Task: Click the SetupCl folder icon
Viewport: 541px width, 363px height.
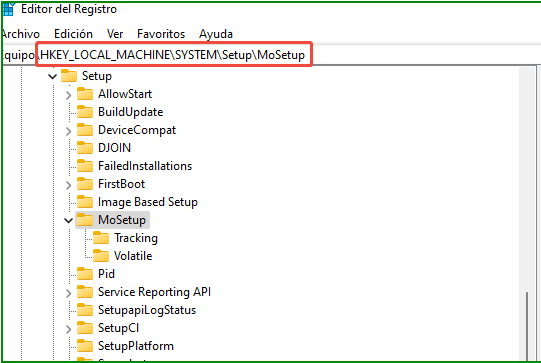Action: 85,327
